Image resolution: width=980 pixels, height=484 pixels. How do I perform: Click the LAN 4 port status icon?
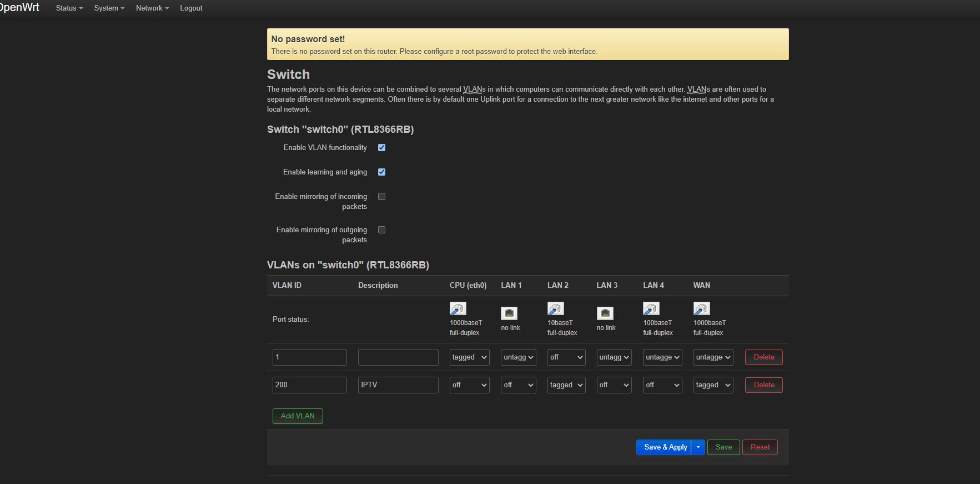(651, 308)
